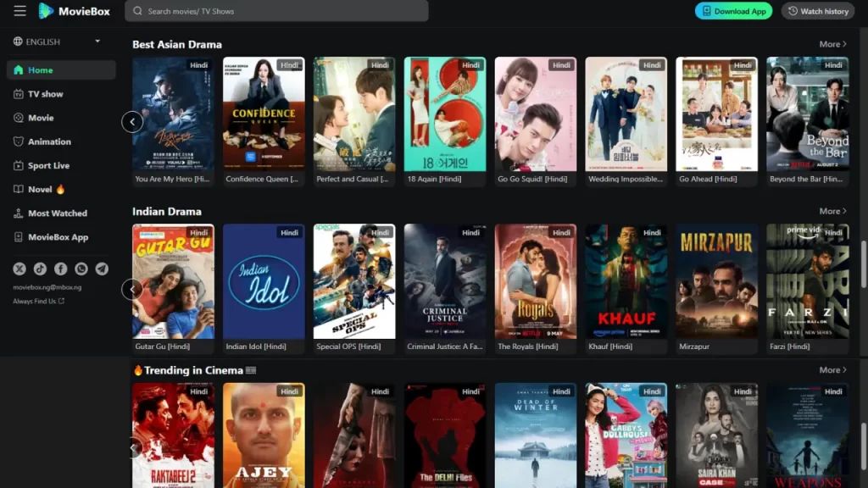This screenshot has height=488, width=868.
Task: Click the moviebox.ng@mbox.ng email link
Action: pyautogui.click(x=47, y=287)
